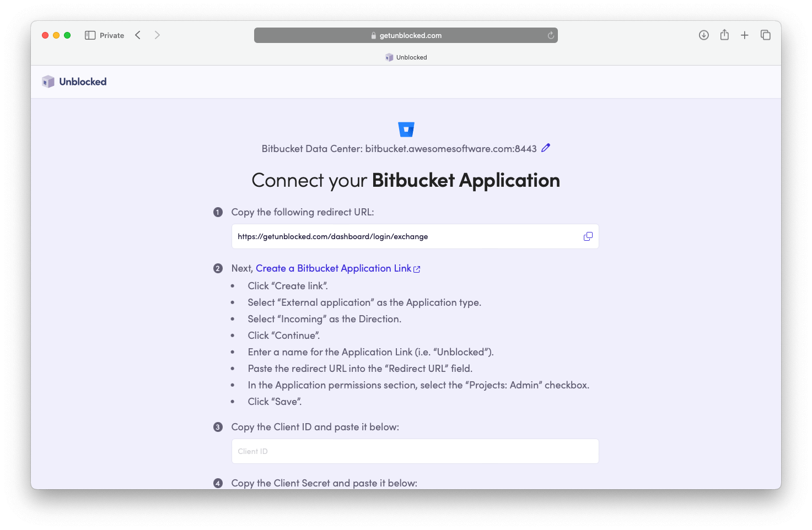Click the 'Paste the redirect URL' instruction line
This screenshot has width=812, height=530.
pyautogui.click(x=360, y=369)
